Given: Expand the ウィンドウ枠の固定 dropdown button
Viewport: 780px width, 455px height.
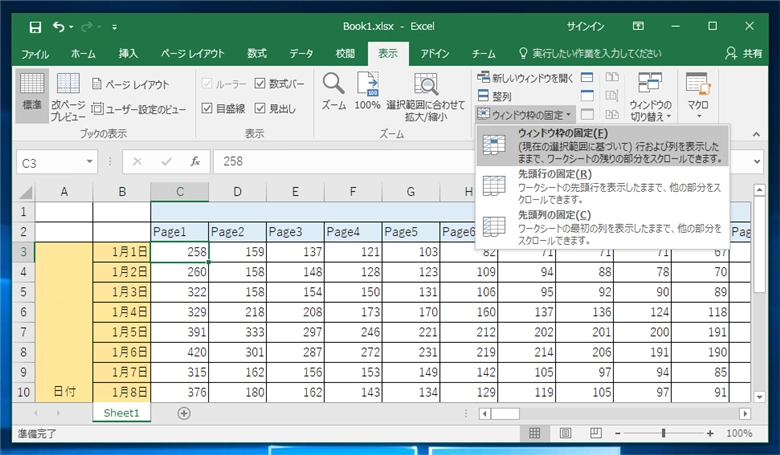Looking at the screenshot, I should pos(525,115).
